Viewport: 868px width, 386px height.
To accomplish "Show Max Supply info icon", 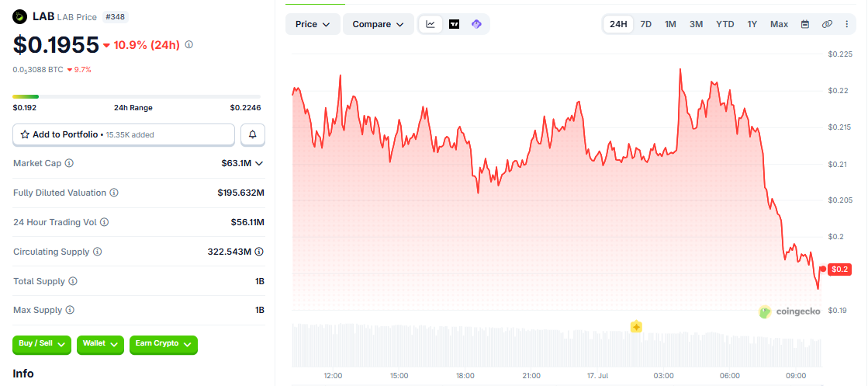I will pos(70,310).
